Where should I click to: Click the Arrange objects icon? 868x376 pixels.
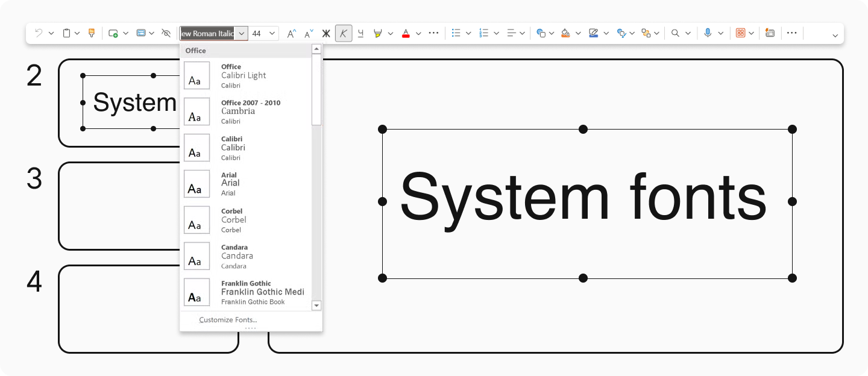click(646, 33)
